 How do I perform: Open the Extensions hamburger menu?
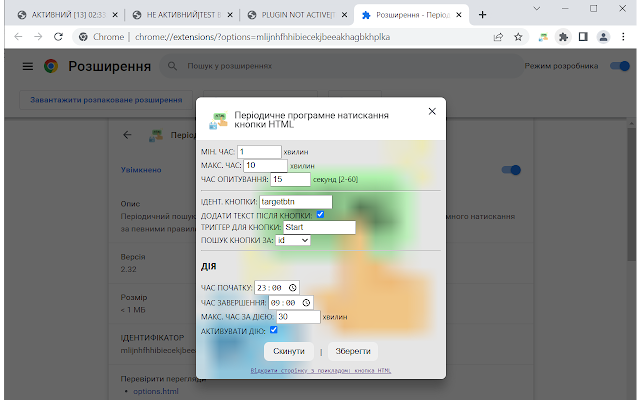pyautogui.click(x=28, y=66)
